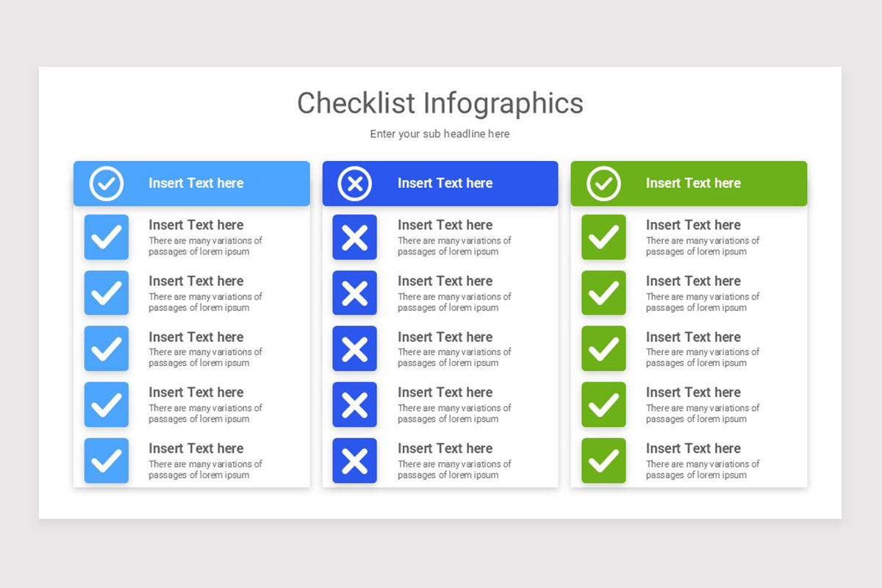Uncheck the bottom green checkbox in right column
This screenshot has width=882, height=588.
603,461
